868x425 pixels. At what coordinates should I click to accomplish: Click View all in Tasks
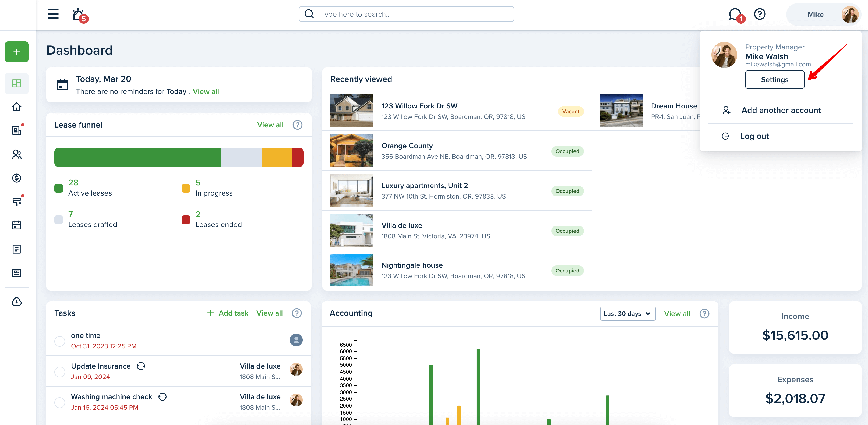click(269, 313)
